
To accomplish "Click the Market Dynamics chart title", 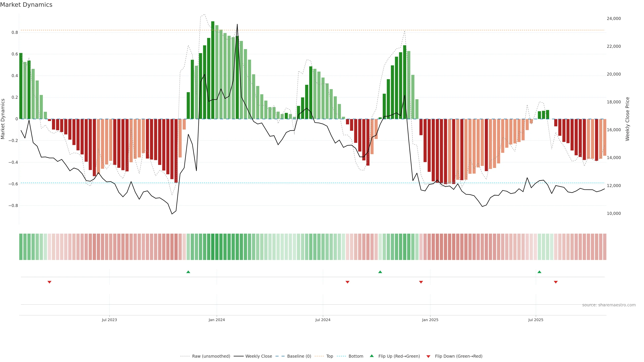I will pos(26,5).
